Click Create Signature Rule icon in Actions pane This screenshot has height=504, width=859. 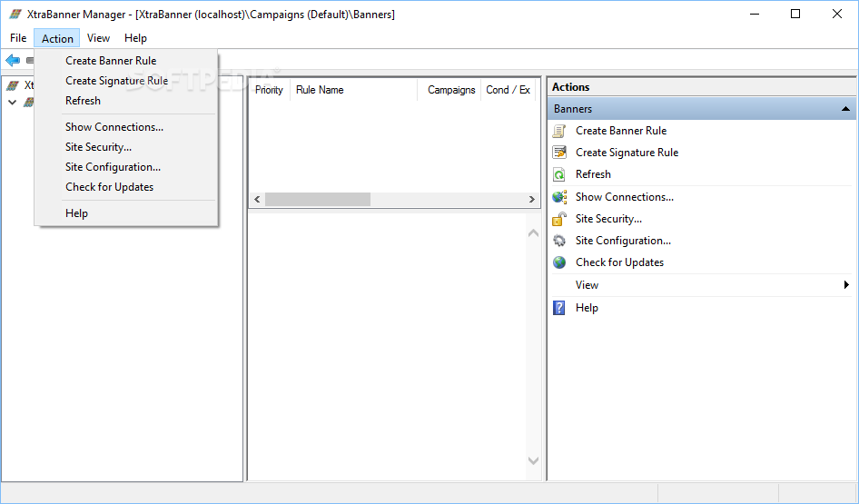click(558, 153)
